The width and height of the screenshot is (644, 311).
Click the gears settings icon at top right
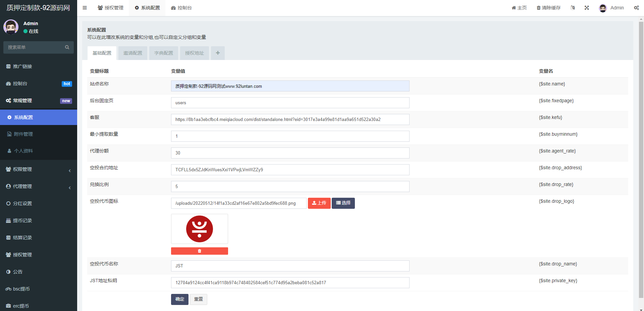click(x=636, y=8)
